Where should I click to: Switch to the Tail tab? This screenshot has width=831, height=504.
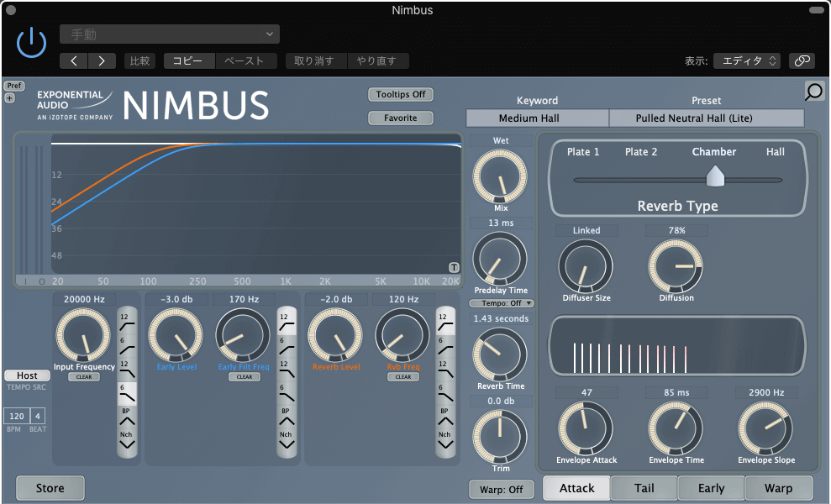[644, 488]
